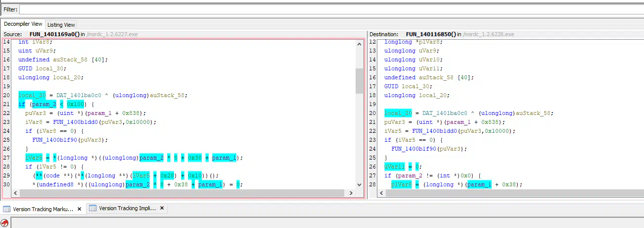
Task: Click the Source panel vertical scrollbar thumb
Action: (359, 81)
